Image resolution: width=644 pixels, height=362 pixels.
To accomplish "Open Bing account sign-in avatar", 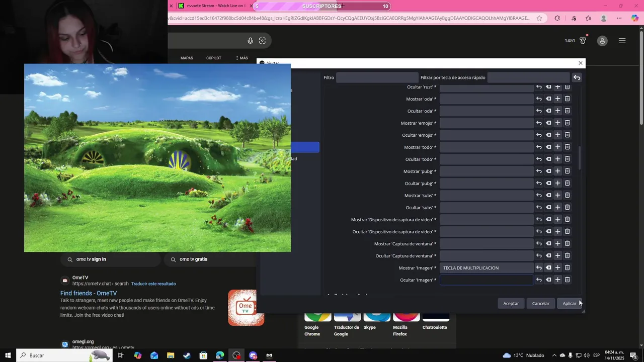I will click(602, 41).
